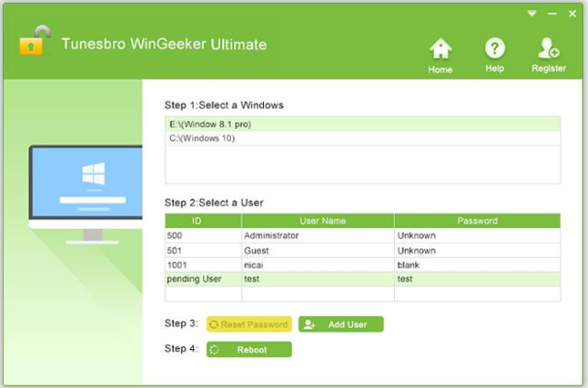
Task: Click the padlock logo icon
Action: coord(35,41)
